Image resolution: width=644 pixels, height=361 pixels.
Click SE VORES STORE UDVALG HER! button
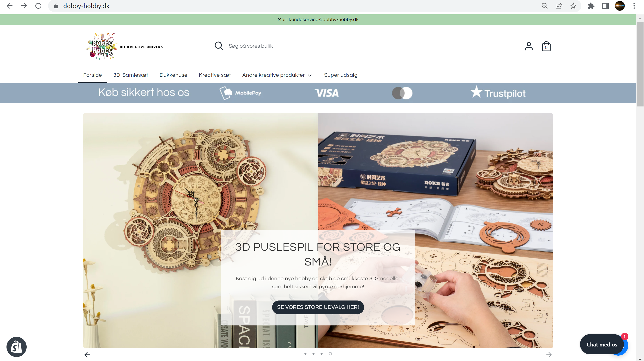click(318, 307)
